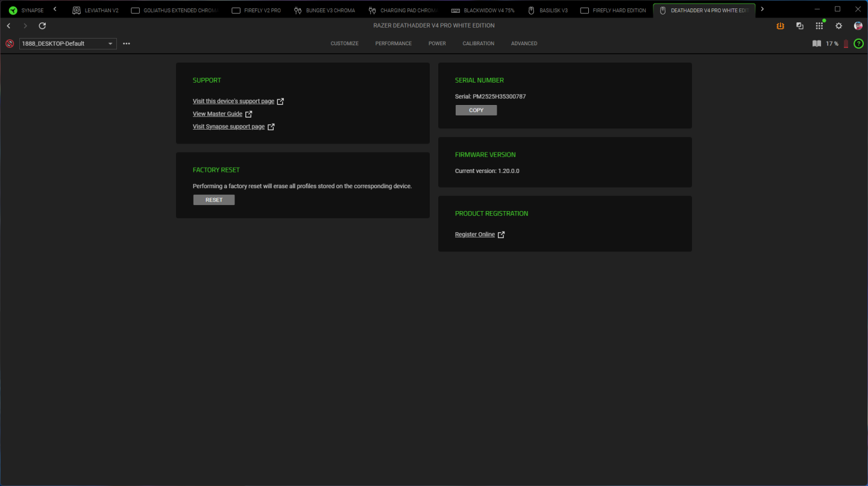The height and width of the screenshot is (486, 868).
Task: Click the Support heading
Action: (207, 80)
